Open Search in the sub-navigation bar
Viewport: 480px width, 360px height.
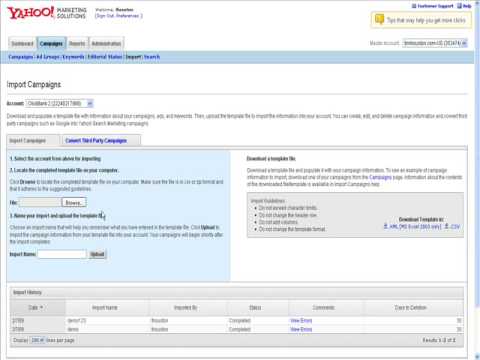pos(152,57)
